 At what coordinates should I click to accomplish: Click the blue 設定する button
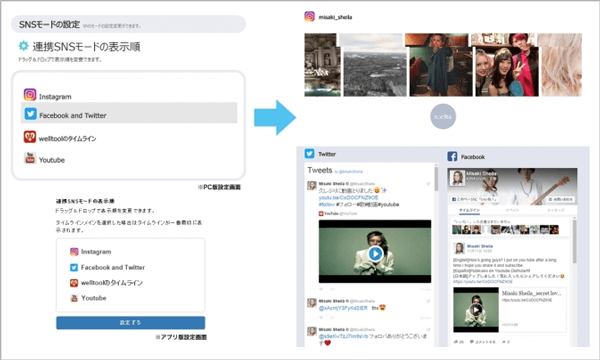tap(130, 323)
